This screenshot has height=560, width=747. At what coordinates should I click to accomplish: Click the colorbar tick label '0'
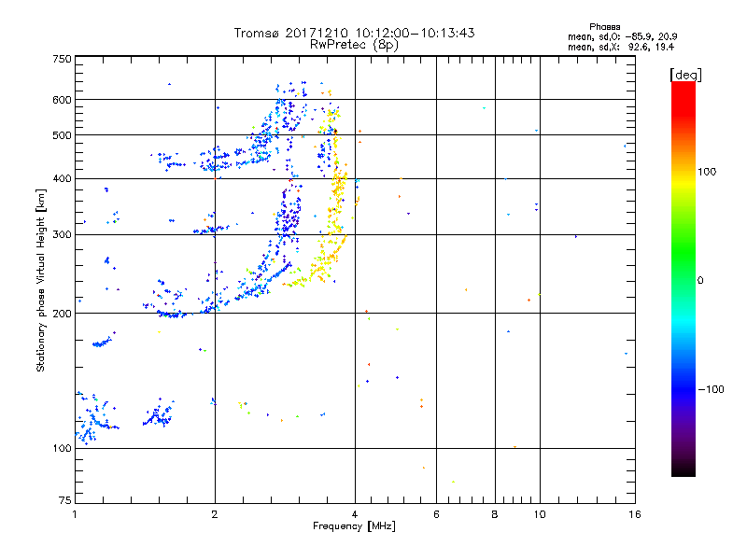pos(700,281)
